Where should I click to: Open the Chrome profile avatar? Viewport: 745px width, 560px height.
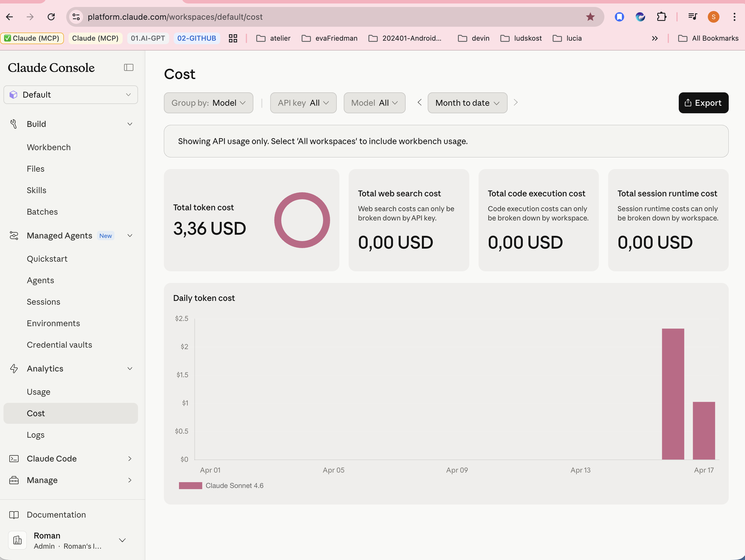coord(713,17)
